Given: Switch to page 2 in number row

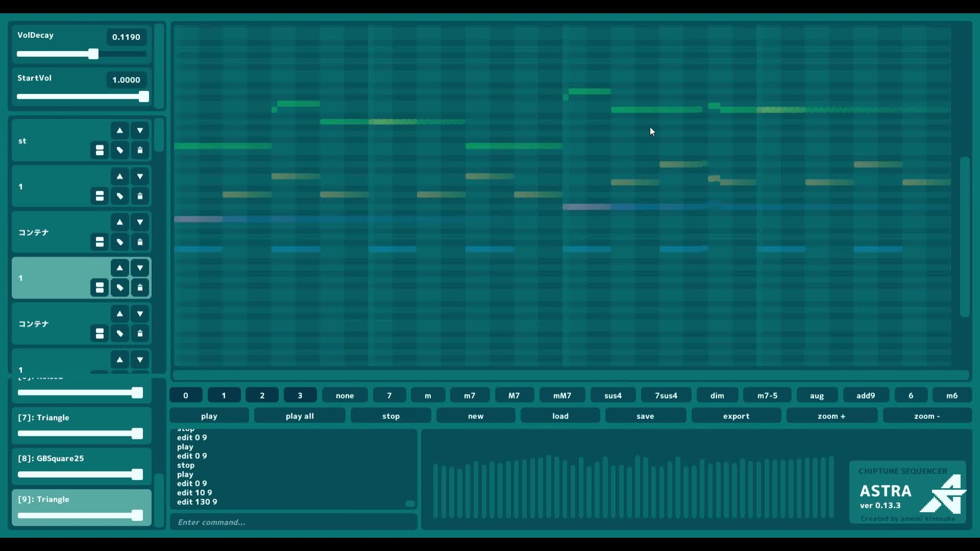Looking at the screenshot, I should (262, 395).
